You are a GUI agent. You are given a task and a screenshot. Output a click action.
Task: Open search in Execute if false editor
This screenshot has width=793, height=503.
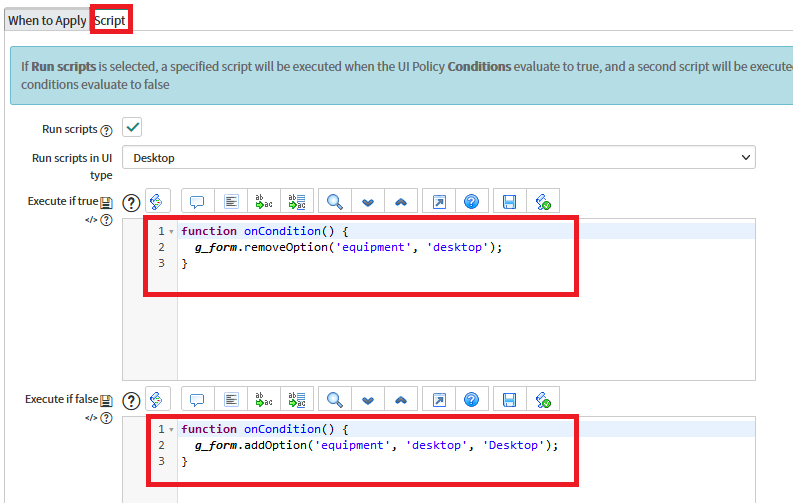click(x=335, y=399)
